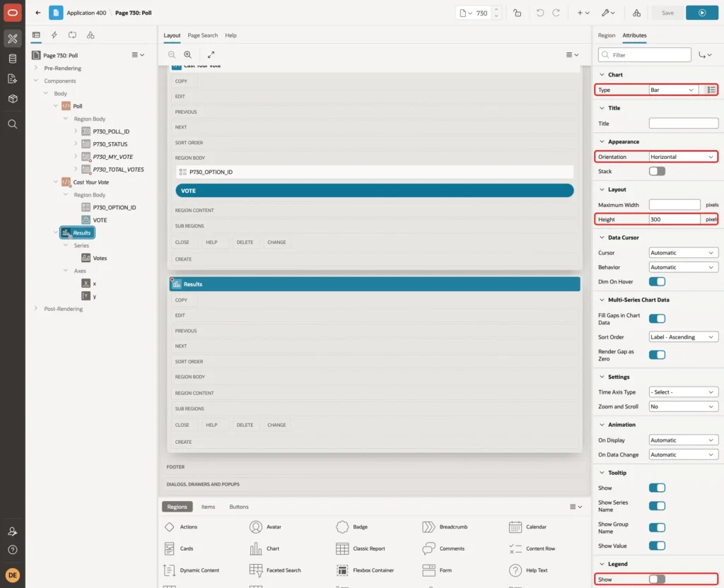724x588 pixels.
Task: Open the Time Axis Type dropdown
Action: pos(683,392)
